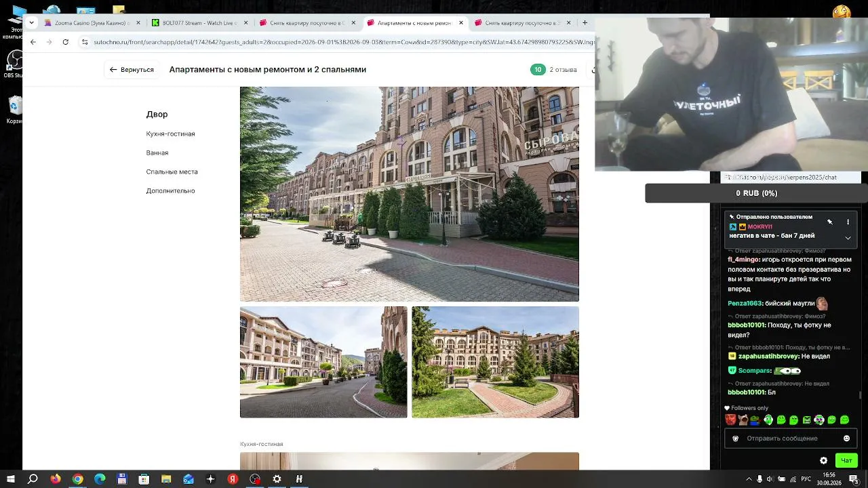The image size is (868, 488).
Task: Open the floppy disk app in taskbar
Action: [x=122, y=479]
